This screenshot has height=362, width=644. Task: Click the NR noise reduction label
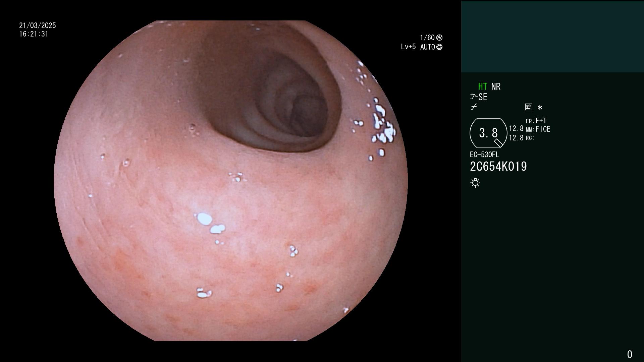[x=496, y=86]
